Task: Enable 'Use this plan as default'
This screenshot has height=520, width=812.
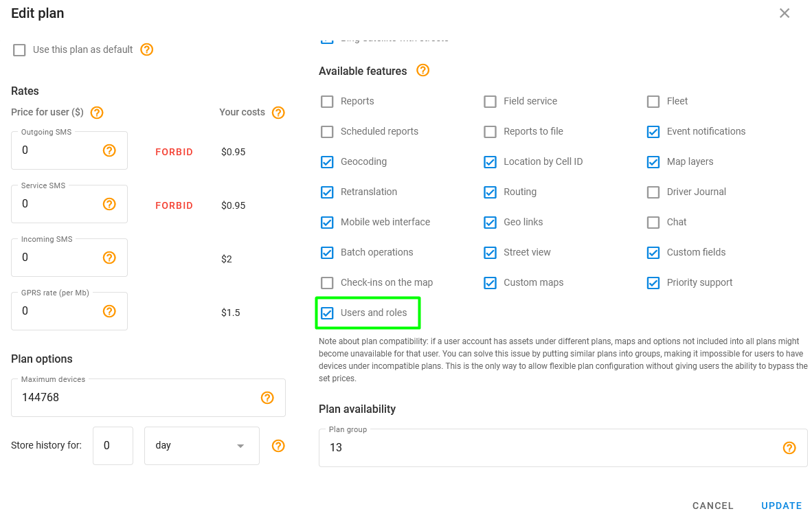Action: pyautogui.click(x=19, y=49)
